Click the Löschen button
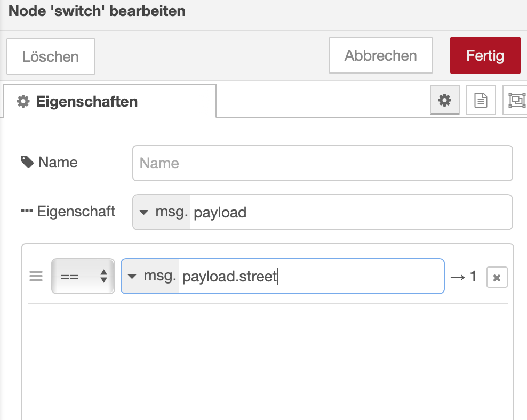This screenshot has width=527, height=420. 51,56
